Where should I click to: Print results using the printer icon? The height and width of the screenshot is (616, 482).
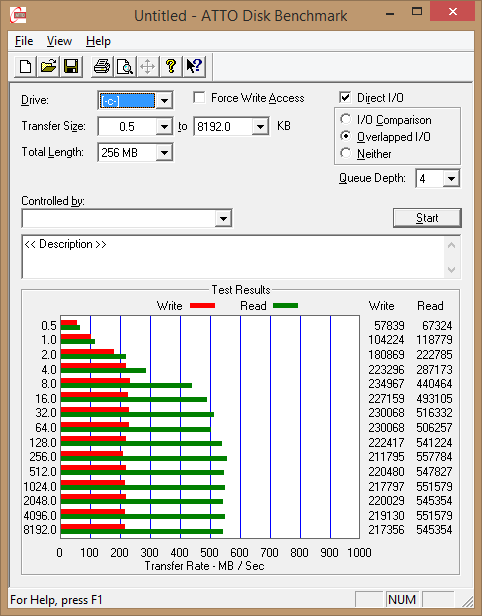102,66
